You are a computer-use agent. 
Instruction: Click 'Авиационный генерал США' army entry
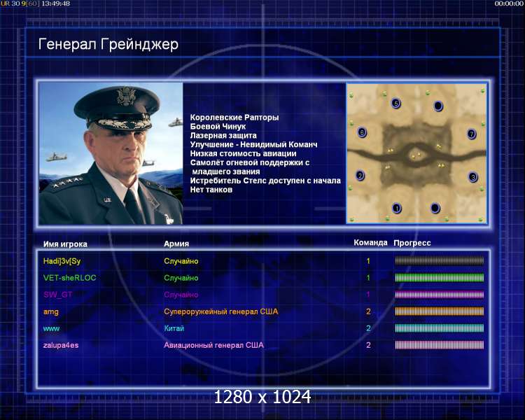(213, 345)
